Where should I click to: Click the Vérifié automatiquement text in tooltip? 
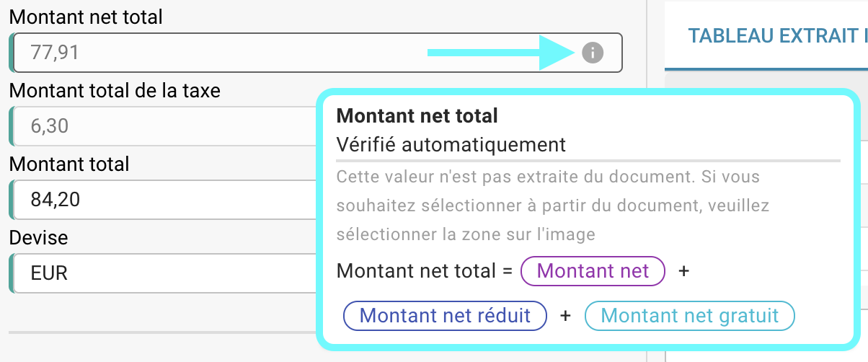451,144
